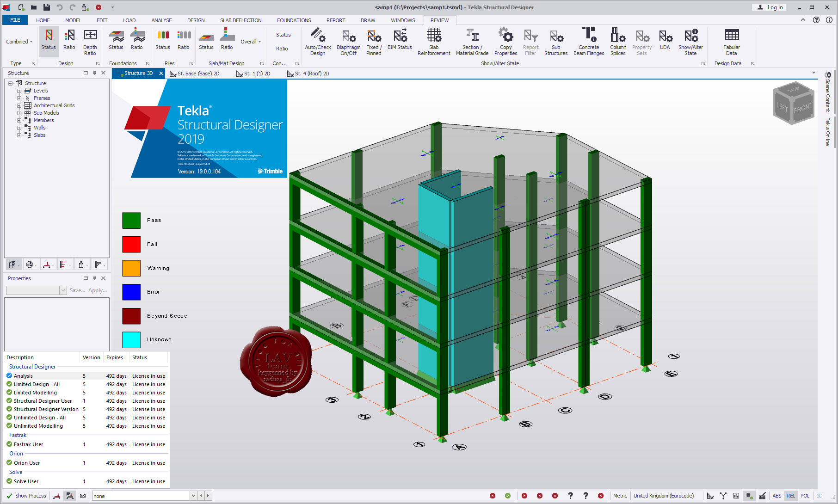
Task: Open the Scene Content side panel
Action: pyautogui.click(x=828, y=92)
